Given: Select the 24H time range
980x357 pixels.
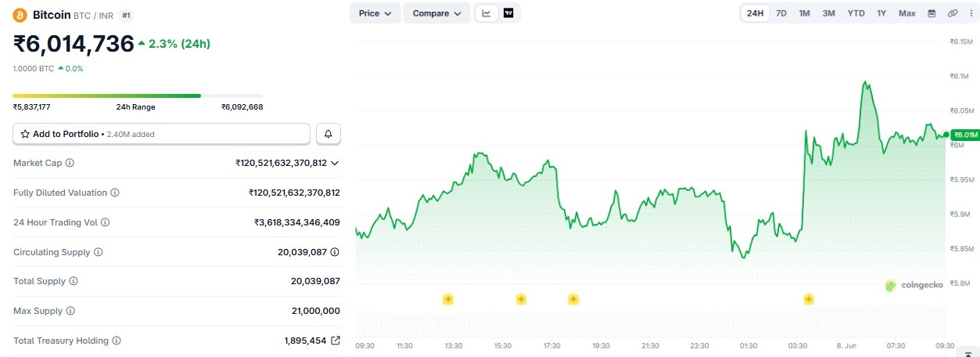Looking at the screenshot, I should (755, 13).
